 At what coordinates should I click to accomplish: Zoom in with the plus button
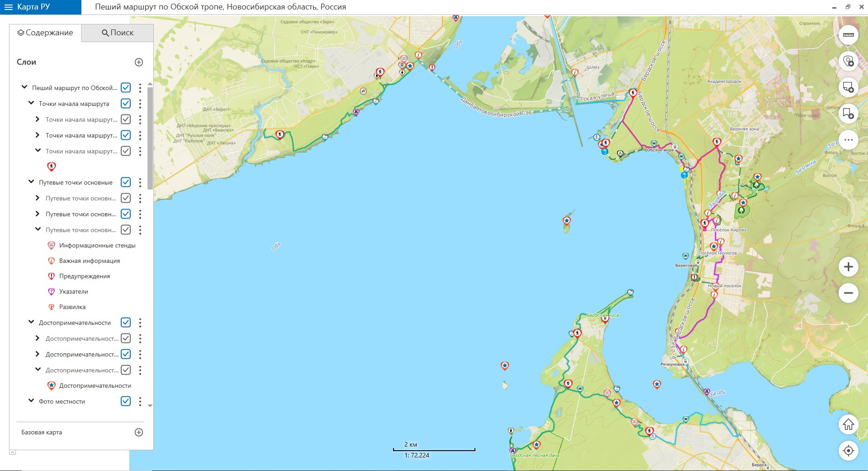coord(848,266)
